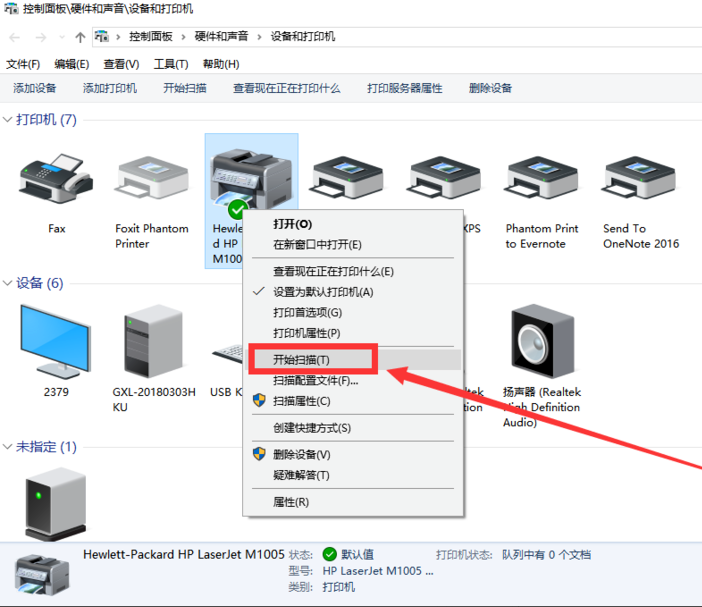Viewport: 702px width, 607px height.
Task: Choose 打印机属性(P) from context menu
Action: [306, 333]
